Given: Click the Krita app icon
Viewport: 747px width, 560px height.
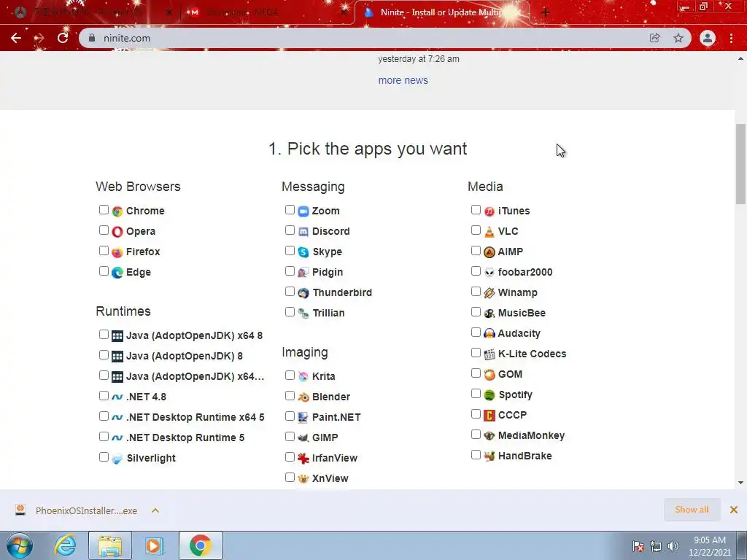Looking at the screenshot, I should (x=303, y=376).
